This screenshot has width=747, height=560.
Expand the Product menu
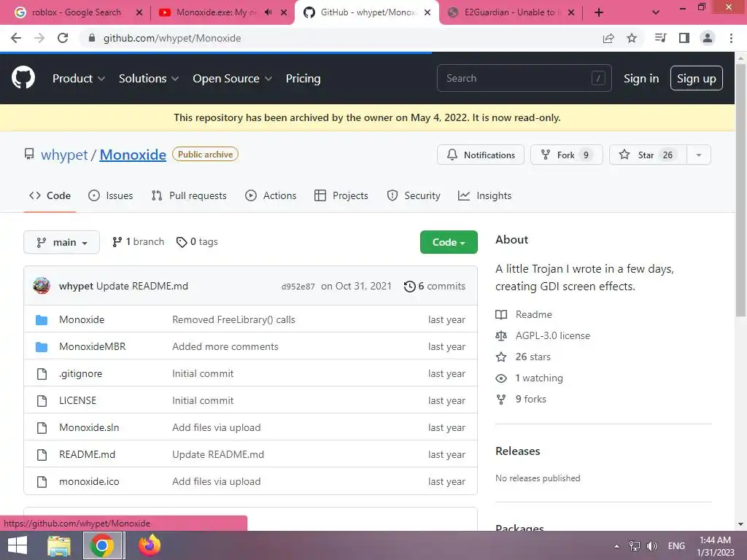tap(79, 79)
